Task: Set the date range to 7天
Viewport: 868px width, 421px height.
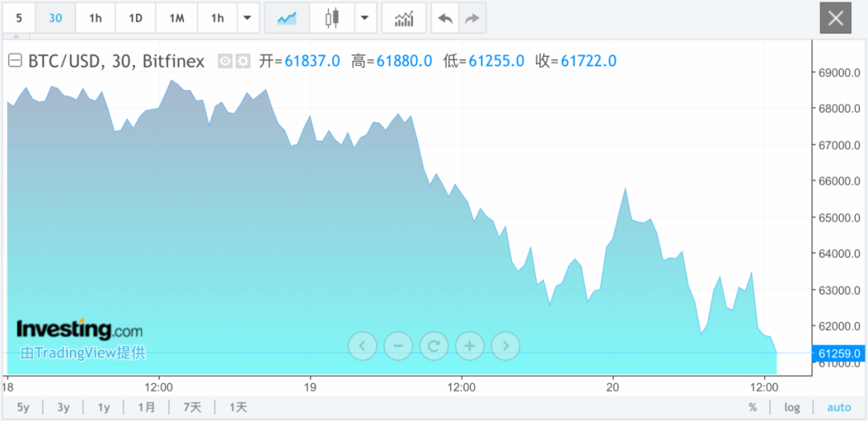Action: (192, 407)
